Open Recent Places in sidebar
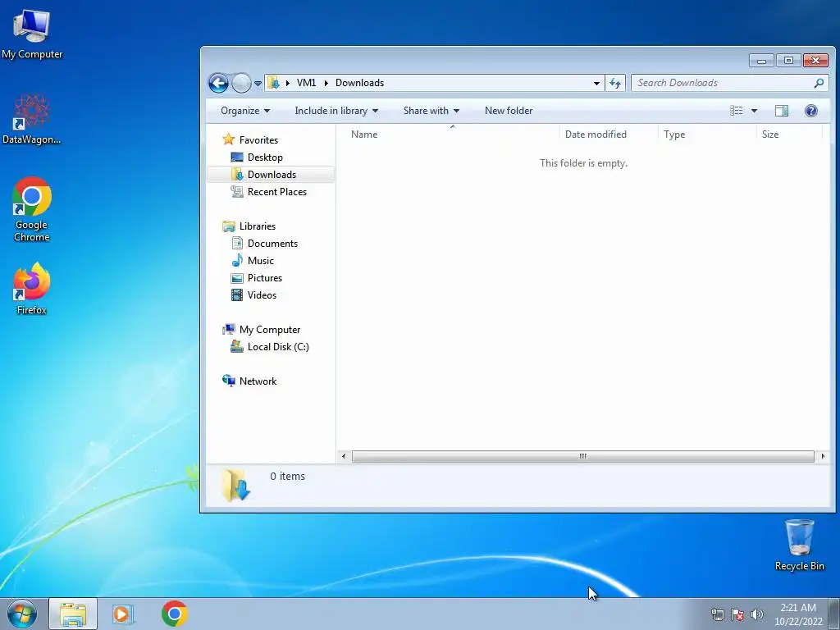The width and height of the screenshot is (840, 630). (x=277, y=192)
